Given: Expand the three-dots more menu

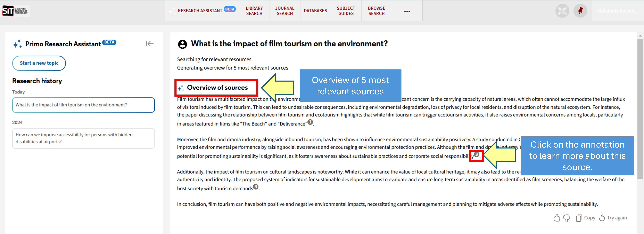Looking at the screenshot, I should (x=407, y=11).
